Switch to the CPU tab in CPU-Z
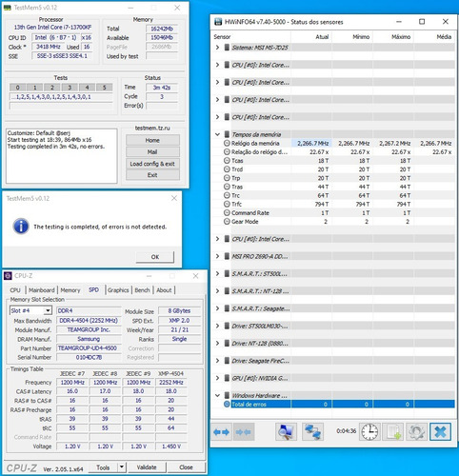Image resolution: width=459 pixels, height=476 pixels. 15,290
